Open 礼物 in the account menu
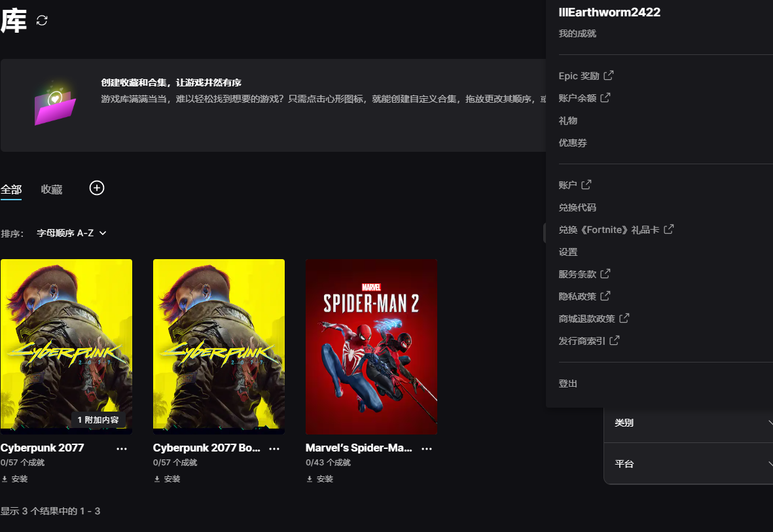Image resolution: width=773 pixels, height=532 pixels. [x=568, y=121]
